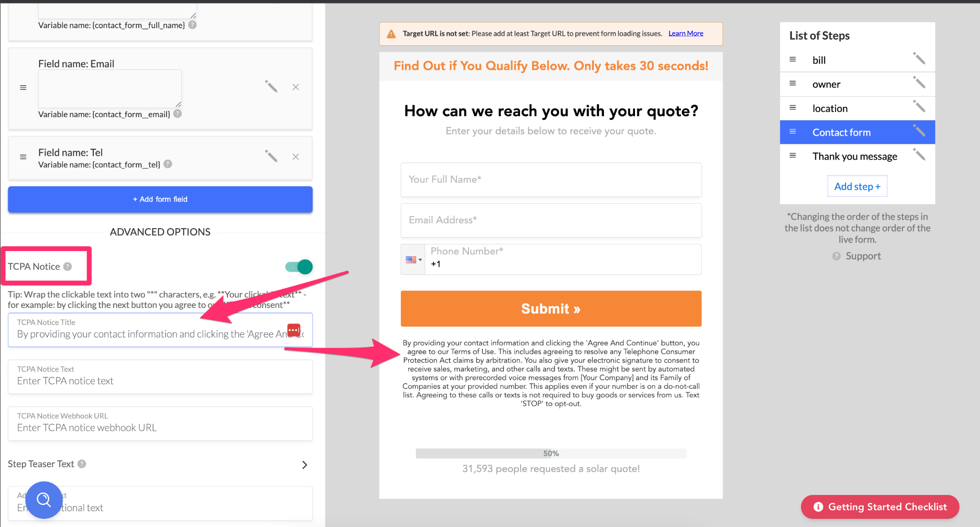Viewport: 980px width, 527px height.
Task: Disable the TCPA Notice toggle
Action: tap(299, 267)
